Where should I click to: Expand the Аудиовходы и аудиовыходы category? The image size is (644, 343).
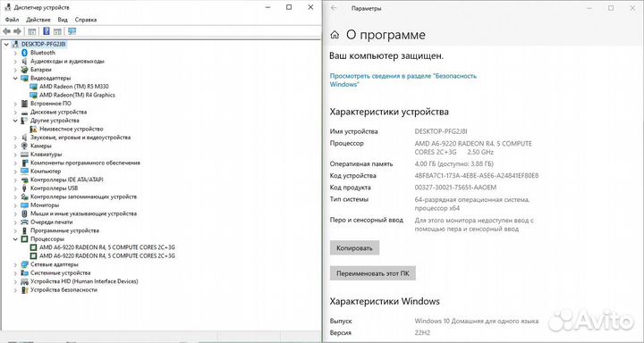[x=15, y=61]
